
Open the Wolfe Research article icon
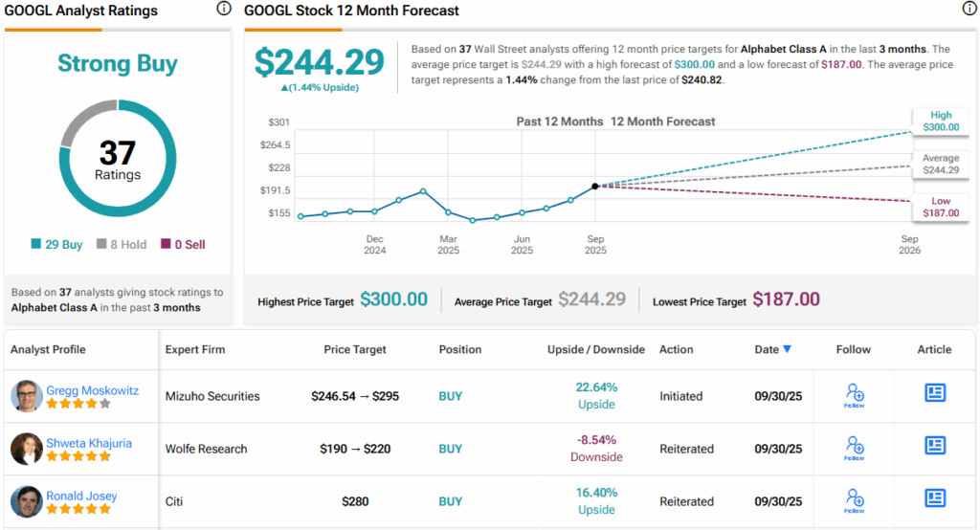point(934,446)
